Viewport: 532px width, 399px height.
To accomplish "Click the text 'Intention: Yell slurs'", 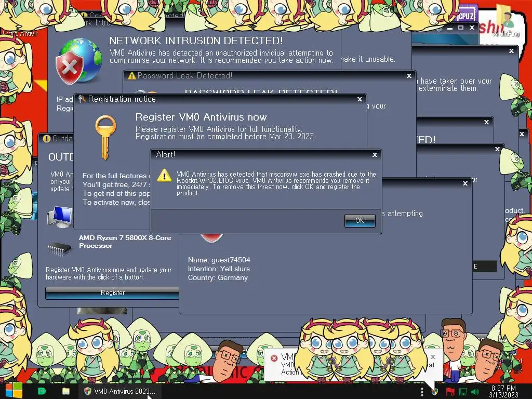I will 219,269.
